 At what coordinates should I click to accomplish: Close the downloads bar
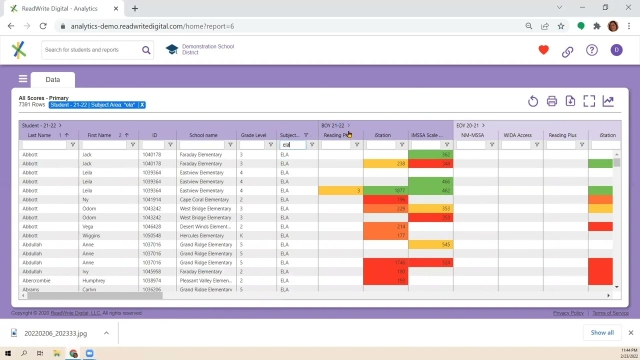coord(631,333)
